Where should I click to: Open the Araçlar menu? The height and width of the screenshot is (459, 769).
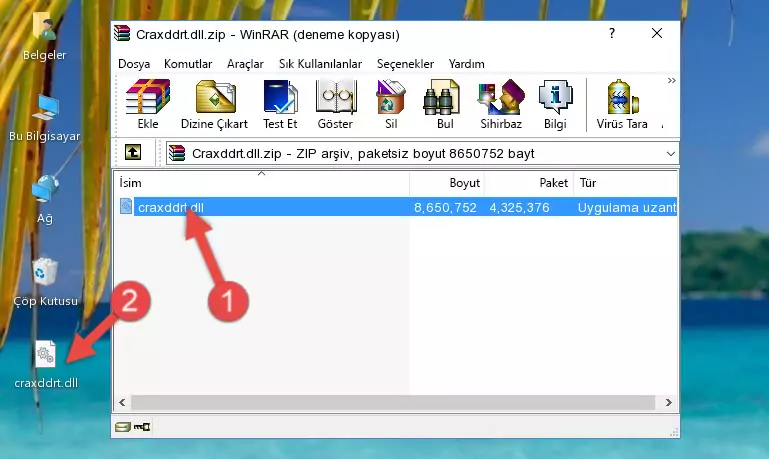[x=245, y=64]
